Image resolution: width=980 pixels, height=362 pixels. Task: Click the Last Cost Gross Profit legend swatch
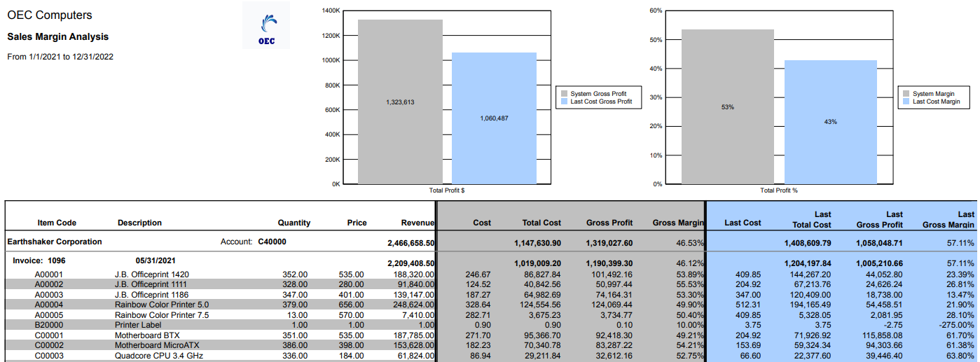pos(564,102)
